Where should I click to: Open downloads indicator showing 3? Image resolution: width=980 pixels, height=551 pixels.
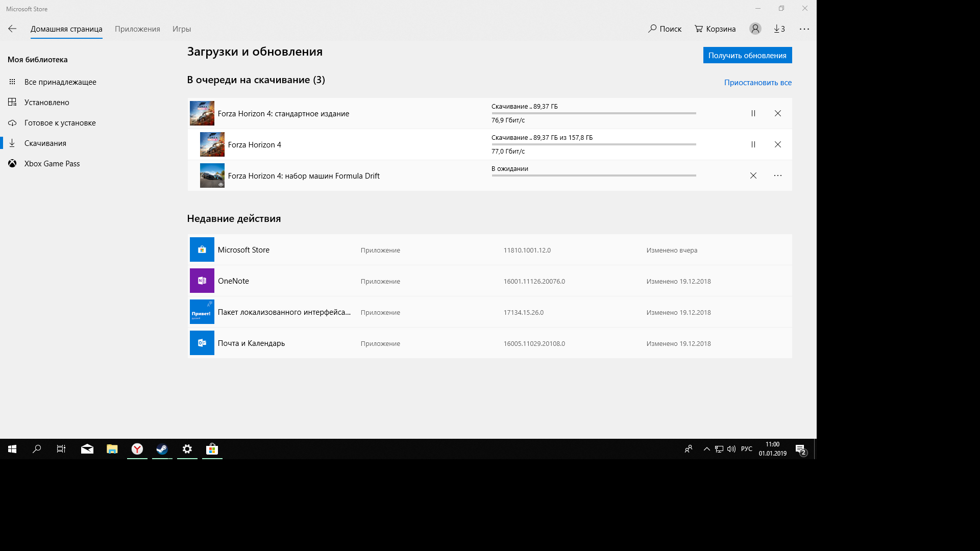coord(779,29)
